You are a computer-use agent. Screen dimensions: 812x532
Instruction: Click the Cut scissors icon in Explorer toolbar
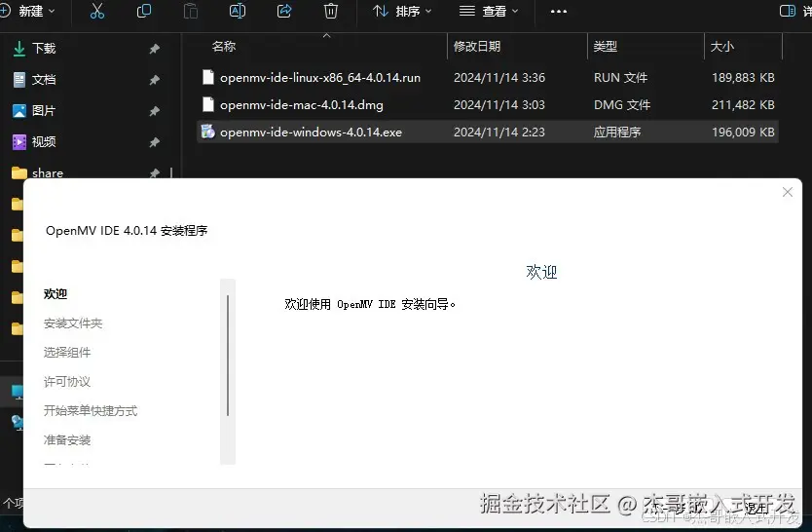[x=96, y=11]
